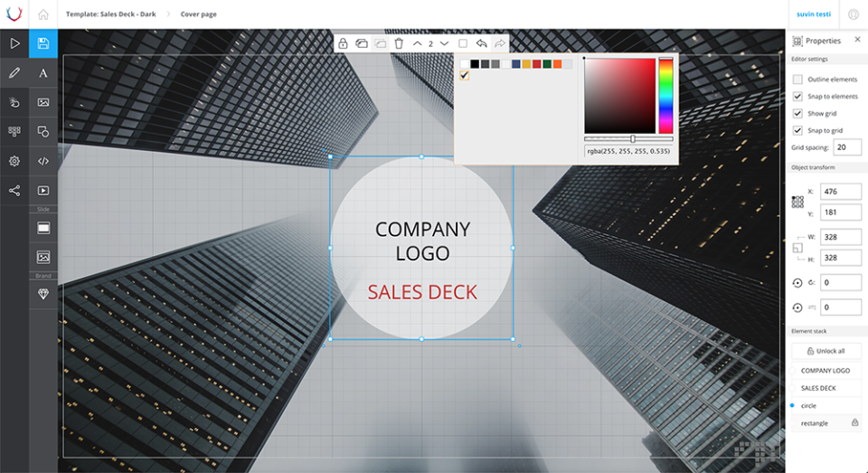
Task: Undo the last action
Action: coord(481,43)
